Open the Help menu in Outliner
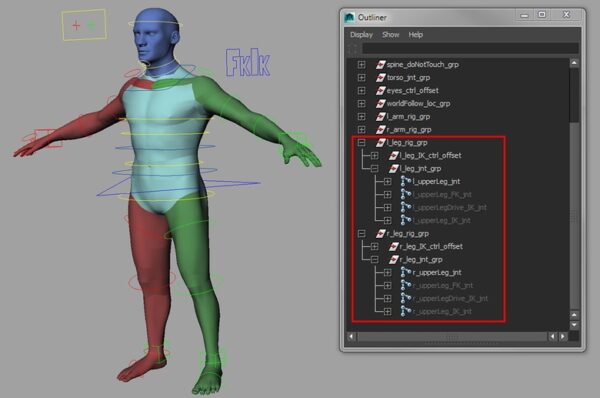This screenshot has width=600, height=398. click(416, 35)
